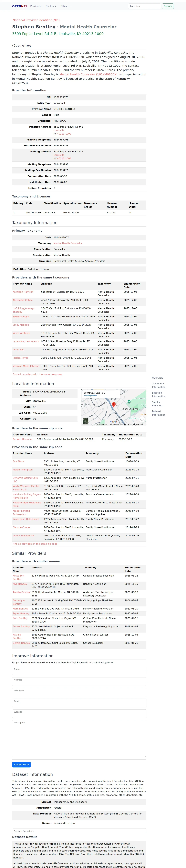Open Keyboard shortcuts on map
The image size is (186, 868).
pyautogui.click(x=102, y=425)
